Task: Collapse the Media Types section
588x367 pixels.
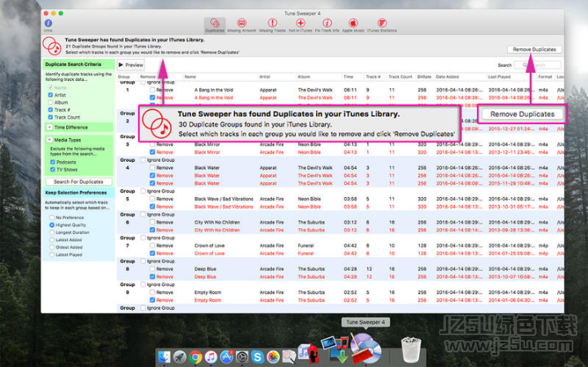Action: pos(50,140)
